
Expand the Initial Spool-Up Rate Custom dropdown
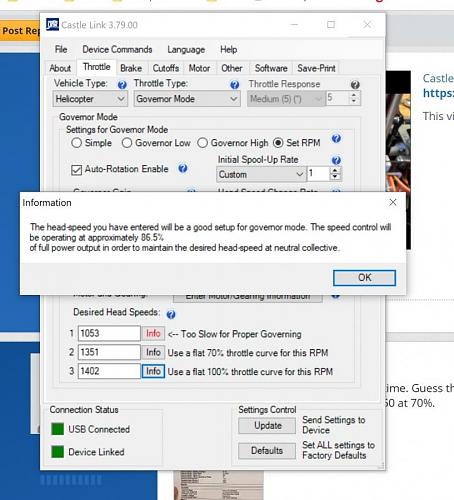[261, 174]
